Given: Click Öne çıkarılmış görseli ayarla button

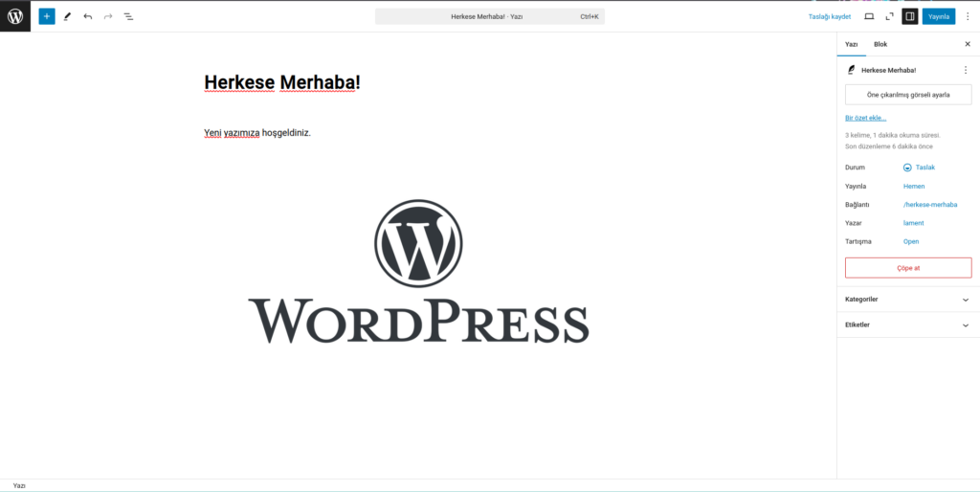Looking at the screenshot, I should 907,95.
